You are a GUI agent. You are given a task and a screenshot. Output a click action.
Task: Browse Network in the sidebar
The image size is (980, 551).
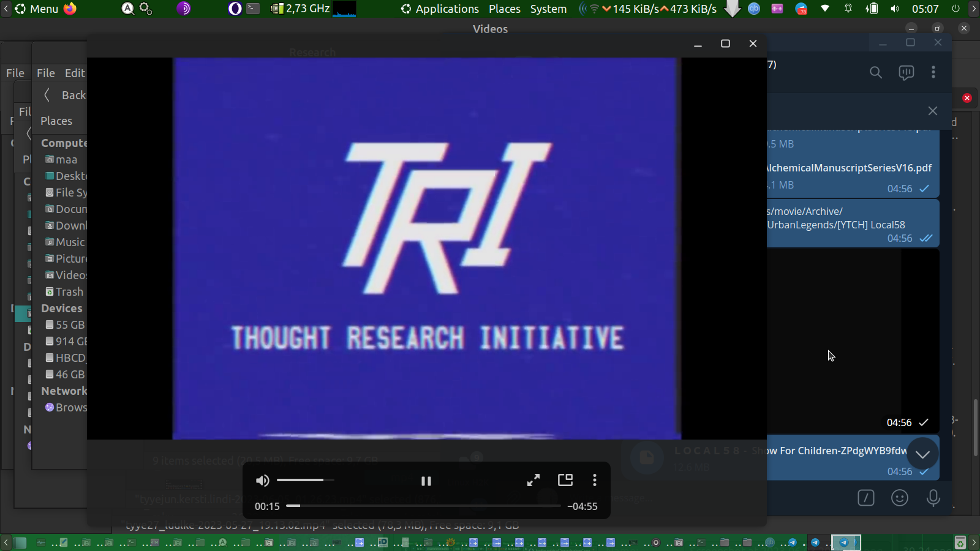(66, 408)
